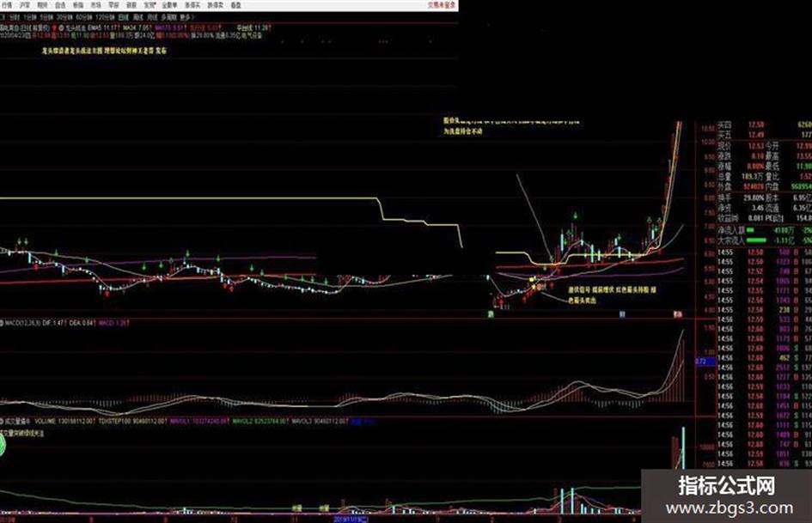Select the 120分钟 period tab
The height and width of the screenshot is (523, 812).
(x=105, y=17)
